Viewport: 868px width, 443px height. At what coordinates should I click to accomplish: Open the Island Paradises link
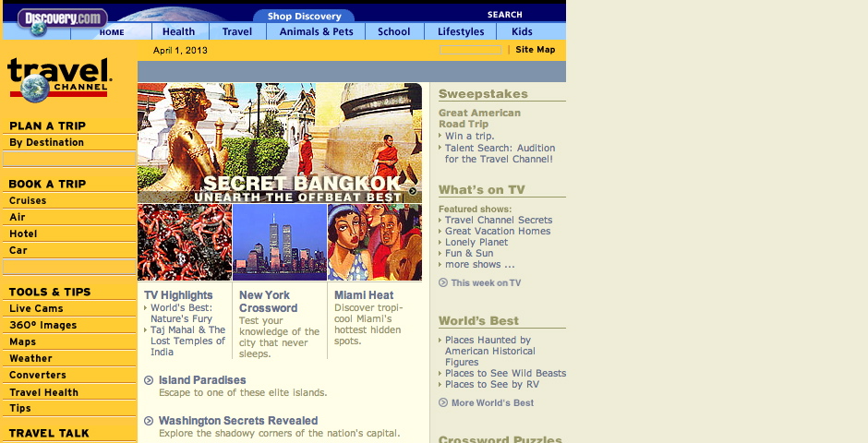click(202, 380)
